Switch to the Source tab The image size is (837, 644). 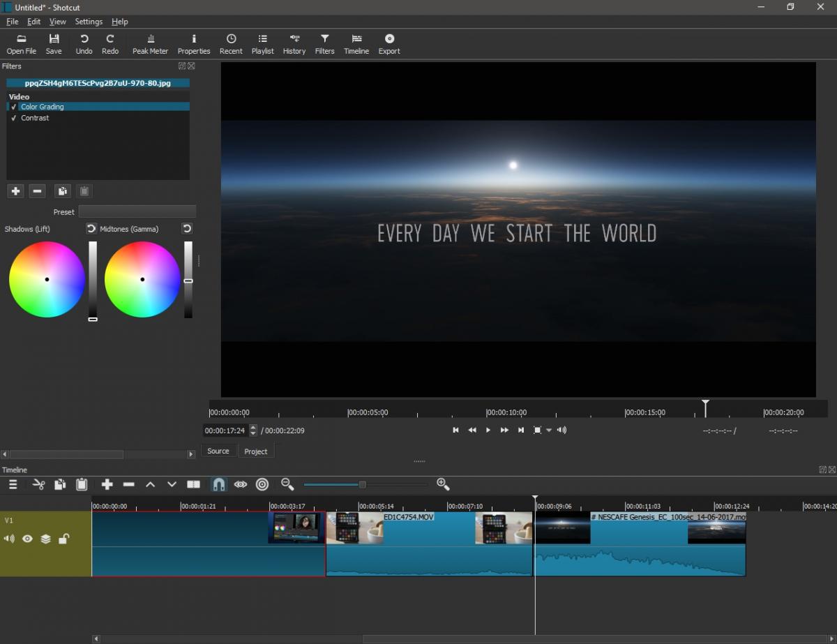[218, 451]
